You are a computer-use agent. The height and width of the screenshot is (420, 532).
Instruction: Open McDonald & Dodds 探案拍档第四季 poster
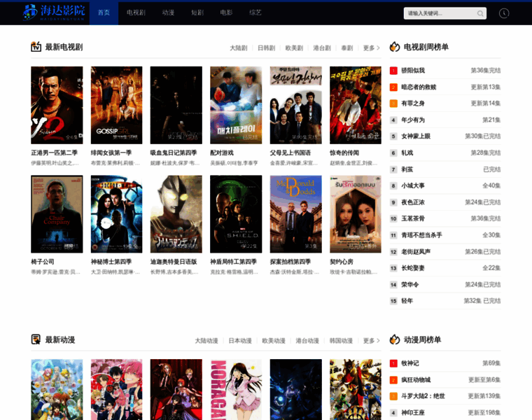[296, 214]
